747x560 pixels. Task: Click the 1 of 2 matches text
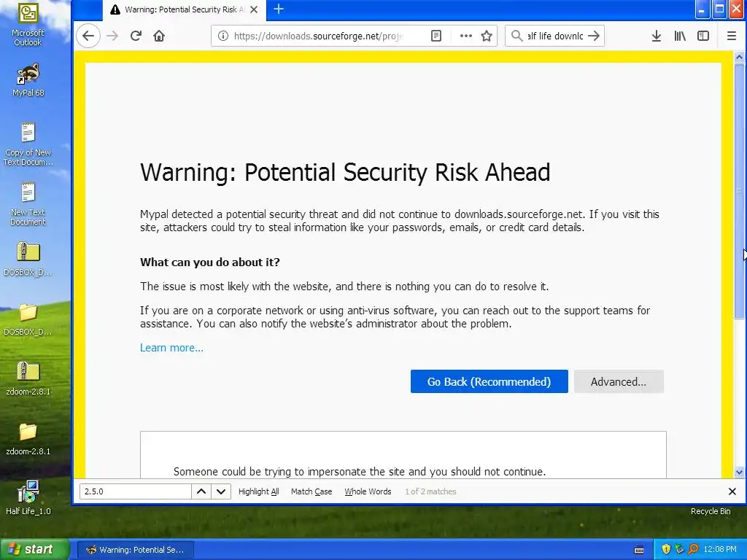[x=430, y=491]
